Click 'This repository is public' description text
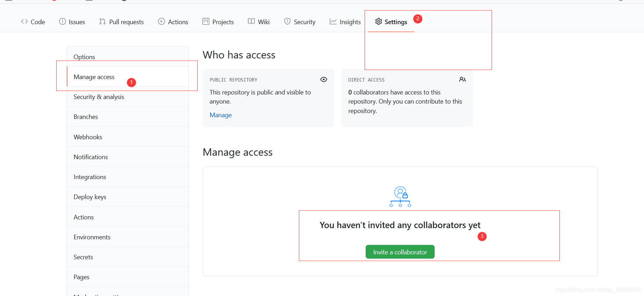Screen dimensions: 644x296 (260, 97)
